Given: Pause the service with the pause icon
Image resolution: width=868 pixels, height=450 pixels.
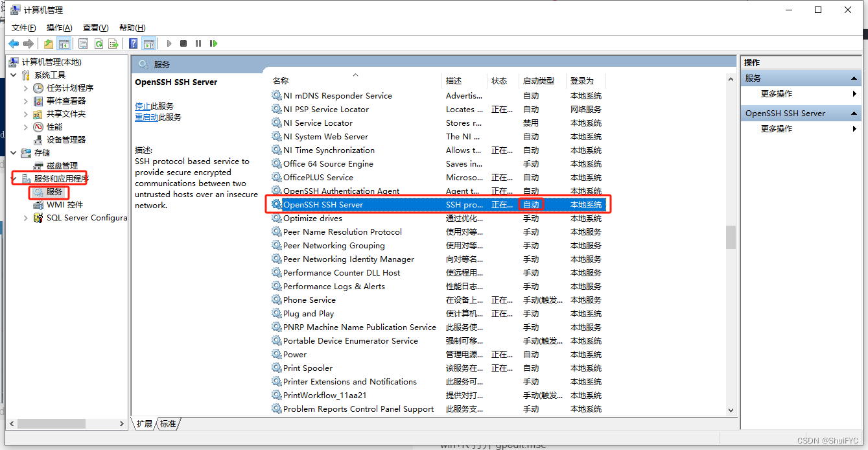Looking at the screenshot, I should point(198,43).
